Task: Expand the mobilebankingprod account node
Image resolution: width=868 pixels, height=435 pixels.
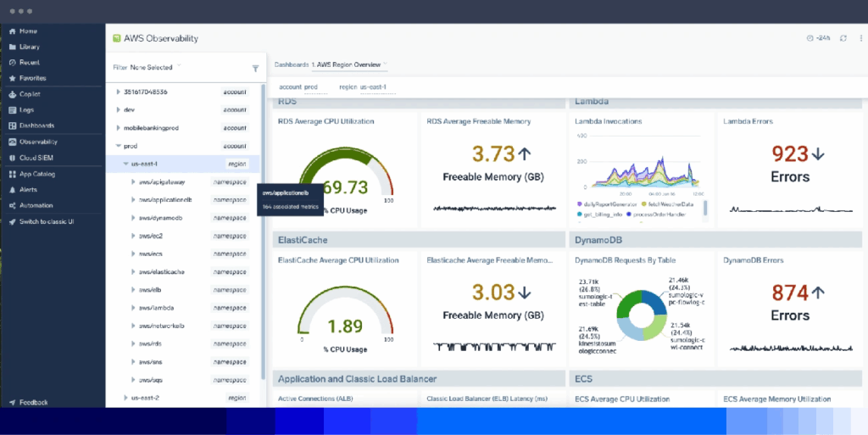Action: point(119,128)
